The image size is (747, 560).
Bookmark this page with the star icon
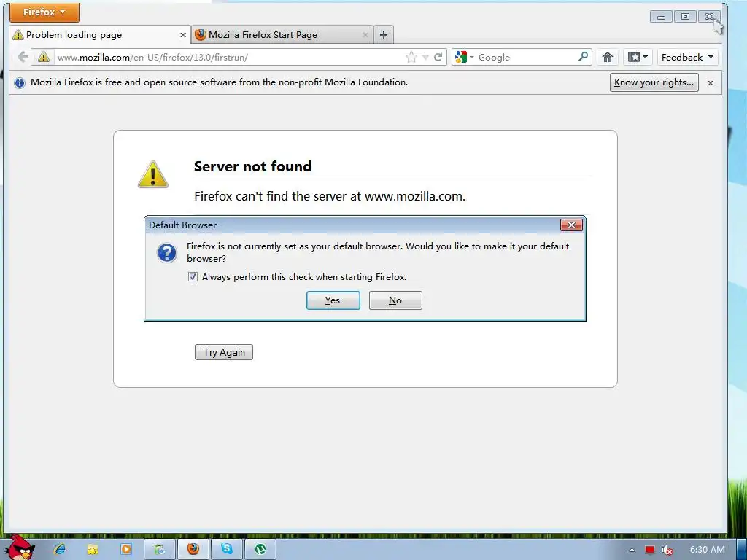411,57
